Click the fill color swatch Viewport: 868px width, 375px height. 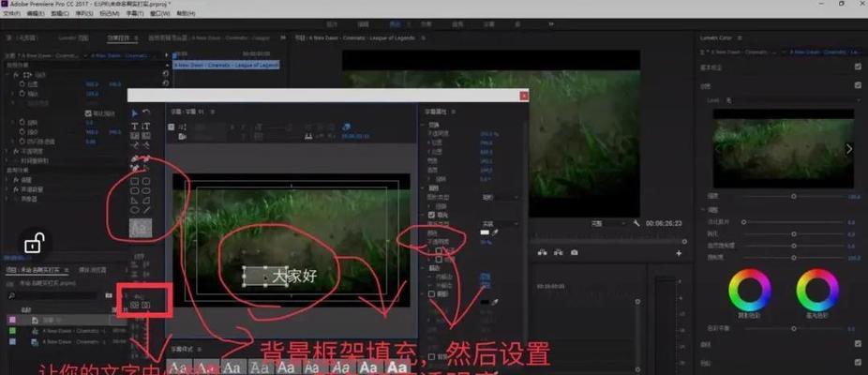click(x=485, y=232)
